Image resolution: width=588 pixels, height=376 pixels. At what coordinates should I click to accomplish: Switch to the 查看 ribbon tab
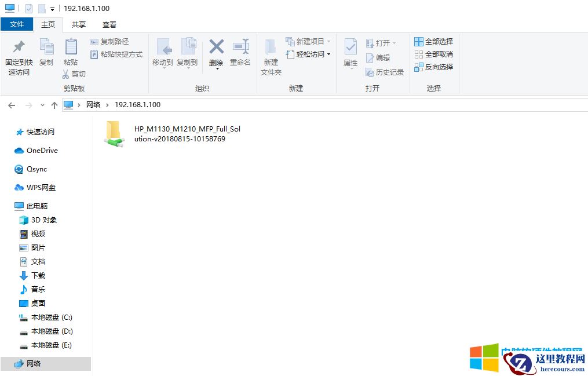pyautogui.click(x=109, y=24)
